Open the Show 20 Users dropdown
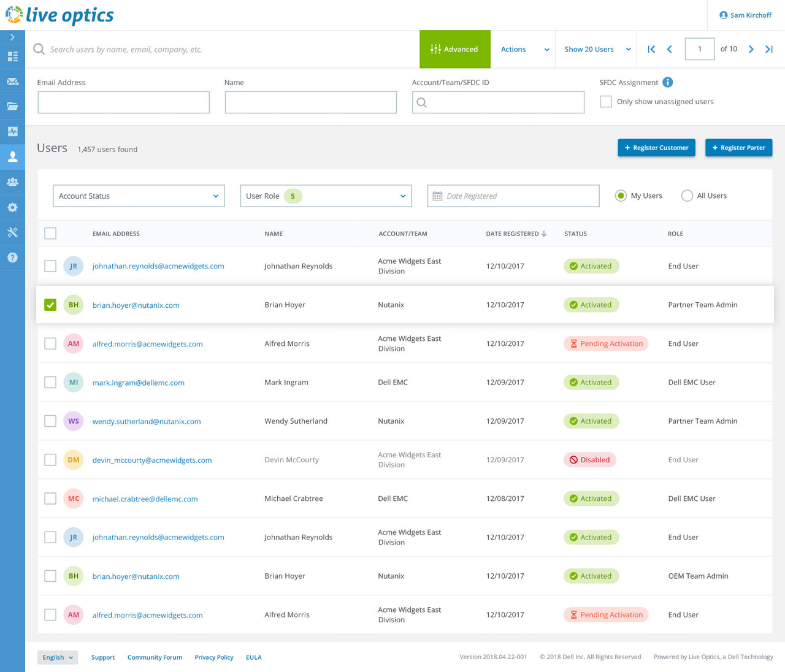 pyautogui.click(x=598, y=49)
